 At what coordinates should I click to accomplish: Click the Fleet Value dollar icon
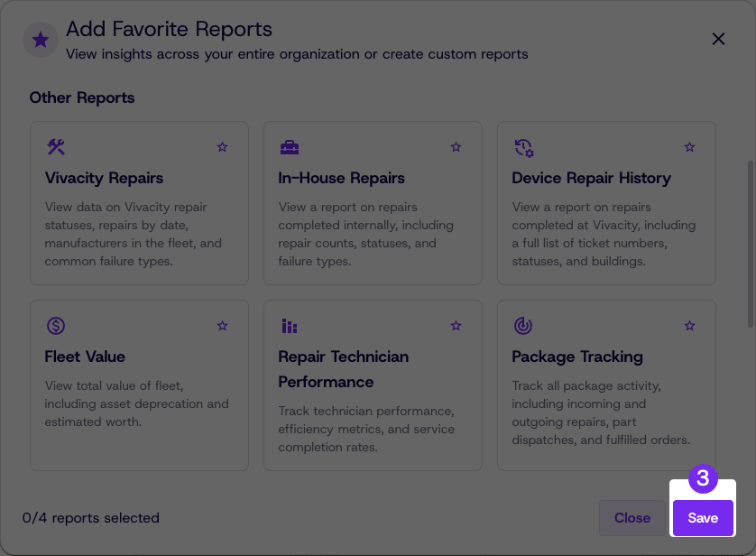56,326
